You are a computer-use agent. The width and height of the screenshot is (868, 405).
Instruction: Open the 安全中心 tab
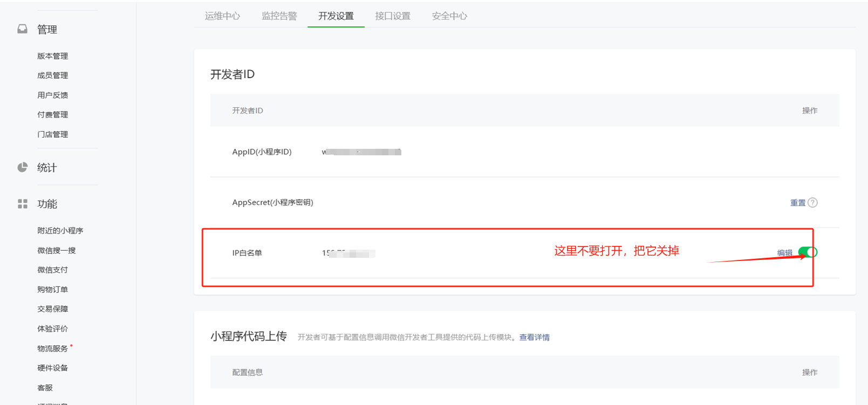point(449,16)
